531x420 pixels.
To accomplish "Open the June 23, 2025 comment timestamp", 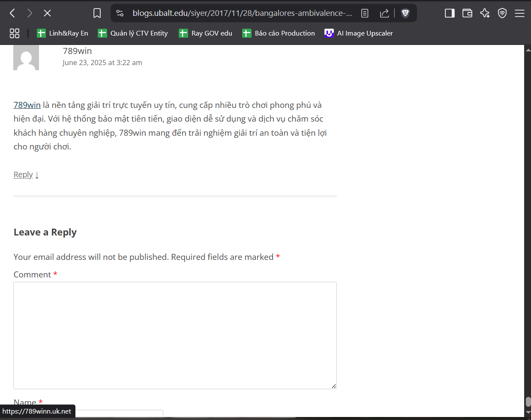I will point(102,63).
